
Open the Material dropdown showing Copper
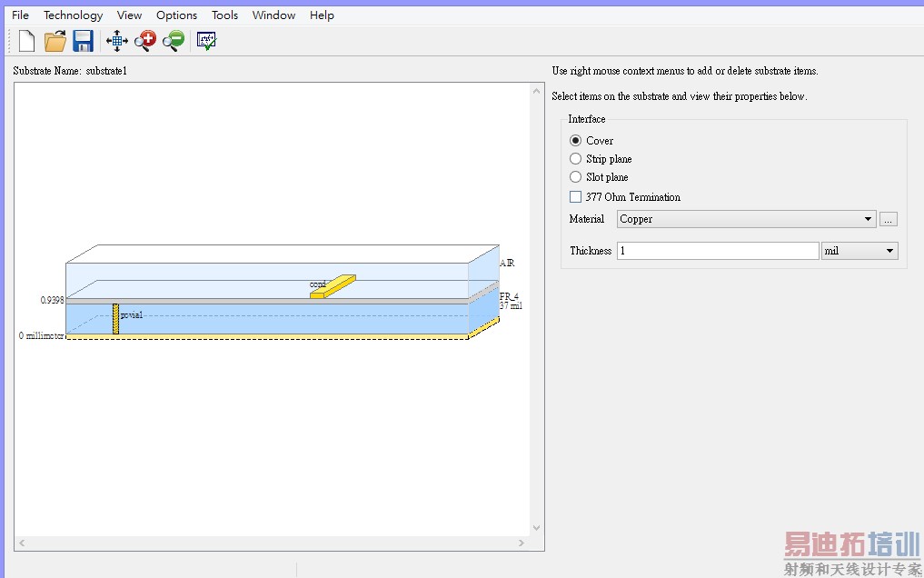tap(747, 219)
